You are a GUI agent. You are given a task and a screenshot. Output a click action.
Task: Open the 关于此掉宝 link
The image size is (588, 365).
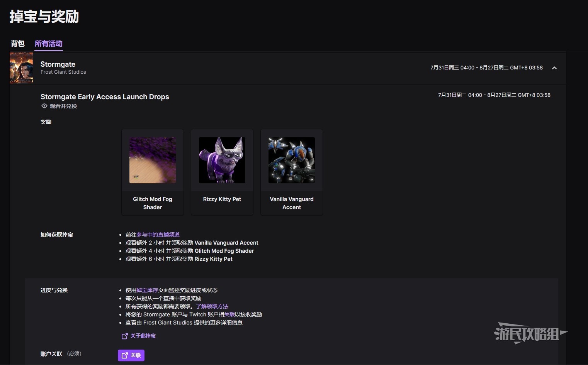143,336
